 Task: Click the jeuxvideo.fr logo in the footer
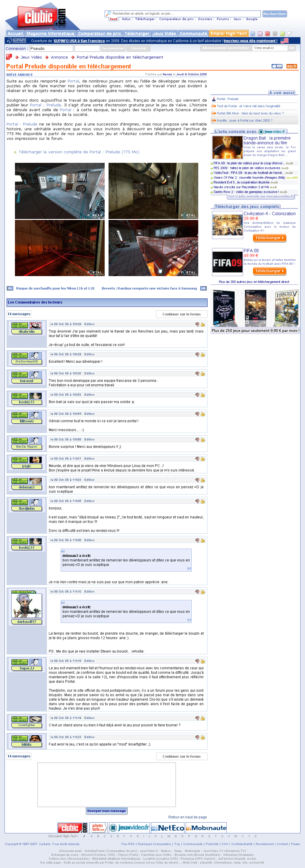(129, 828)
